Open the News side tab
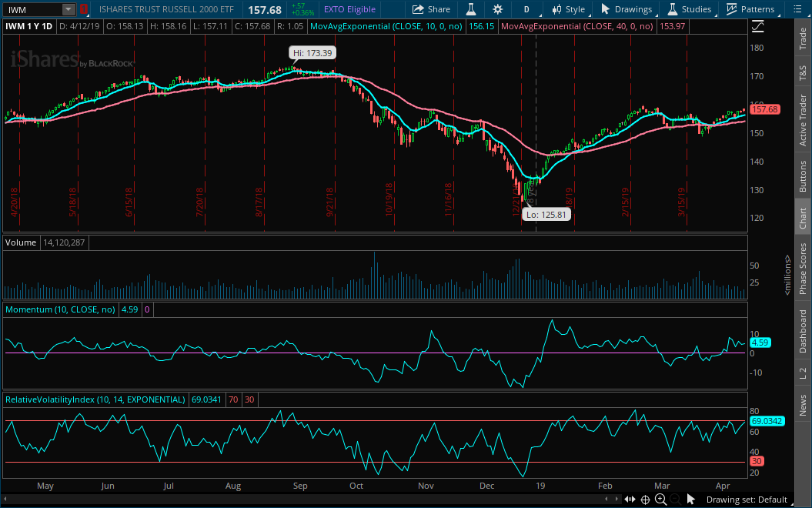This screenshot has width=812, height=508. [803, 405]
